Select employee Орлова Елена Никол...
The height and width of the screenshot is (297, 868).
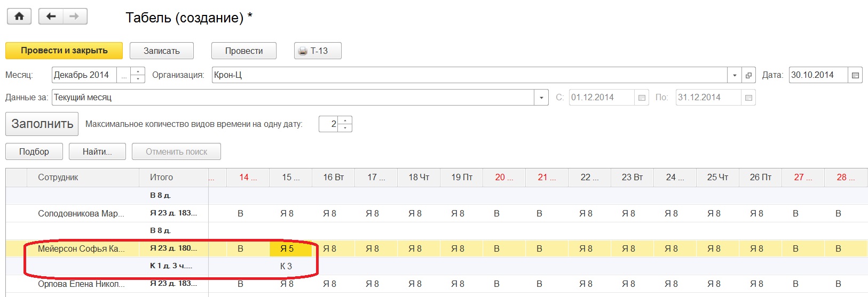pos(81,284)
